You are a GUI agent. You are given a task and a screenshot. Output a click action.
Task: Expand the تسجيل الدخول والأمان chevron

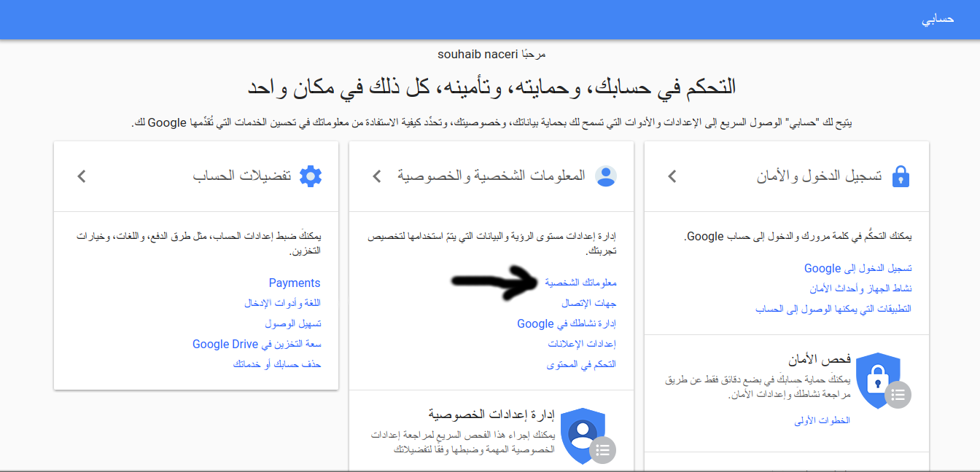(x=672, y=176)
